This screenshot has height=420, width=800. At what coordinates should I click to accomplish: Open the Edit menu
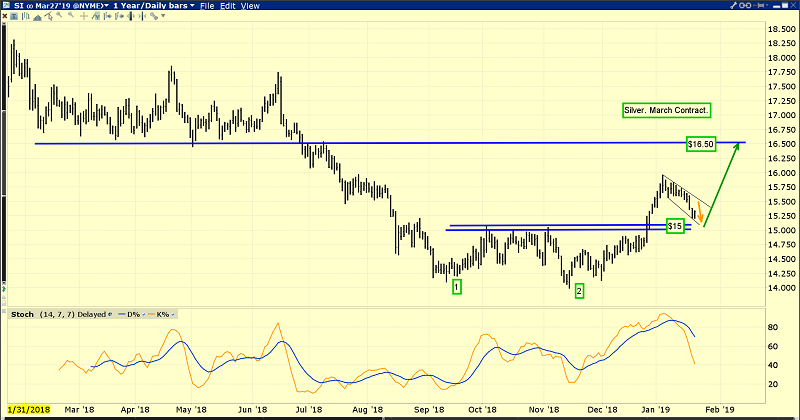tap(228, 6)
